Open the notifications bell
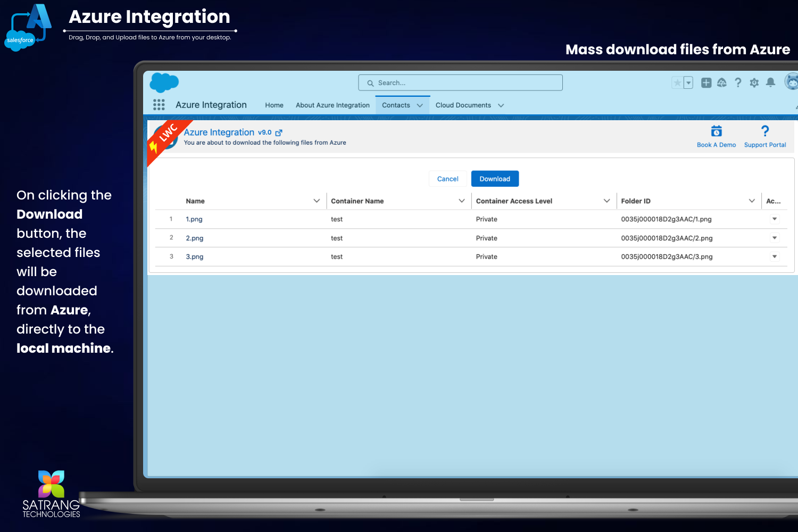This screenshot has width=798, height=532. pyautogui.click(x=770, y=82)
